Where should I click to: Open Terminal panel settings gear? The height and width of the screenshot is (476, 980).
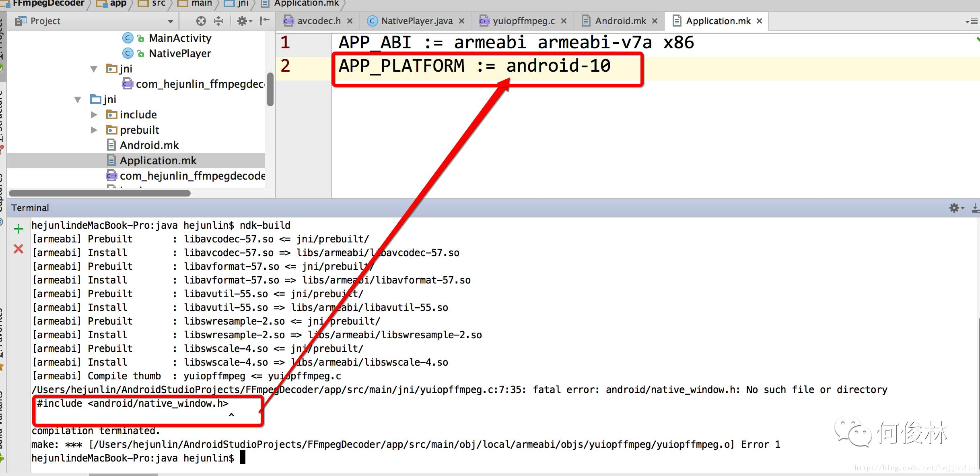[954, 208]
